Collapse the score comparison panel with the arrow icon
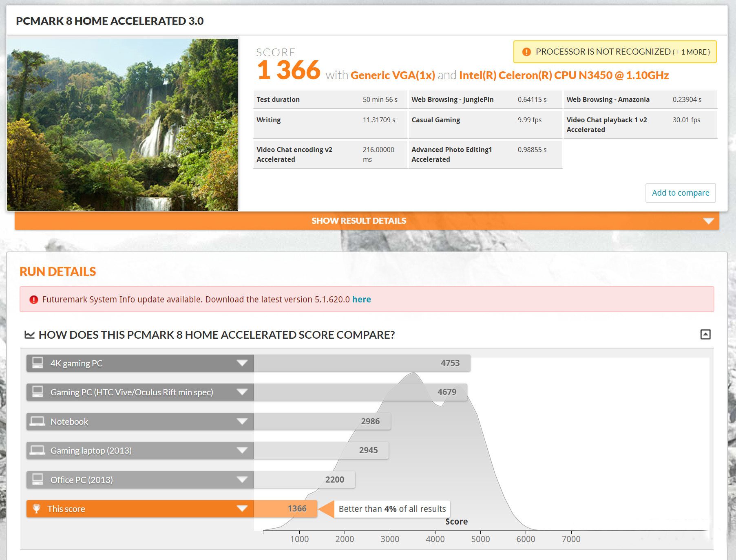The width and height of the screenshot is (736, 560). pos(705,335)
